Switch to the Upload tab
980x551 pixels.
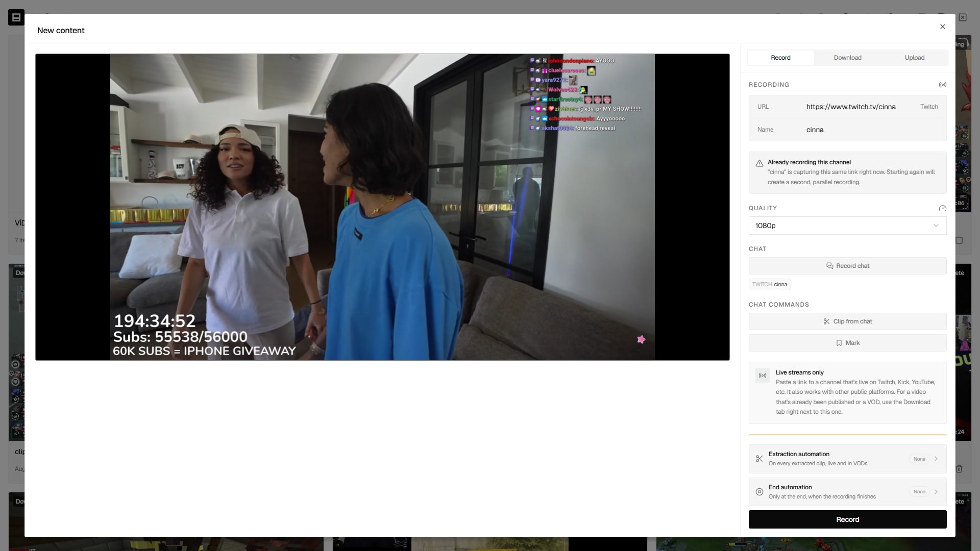[x=914, y=58]
